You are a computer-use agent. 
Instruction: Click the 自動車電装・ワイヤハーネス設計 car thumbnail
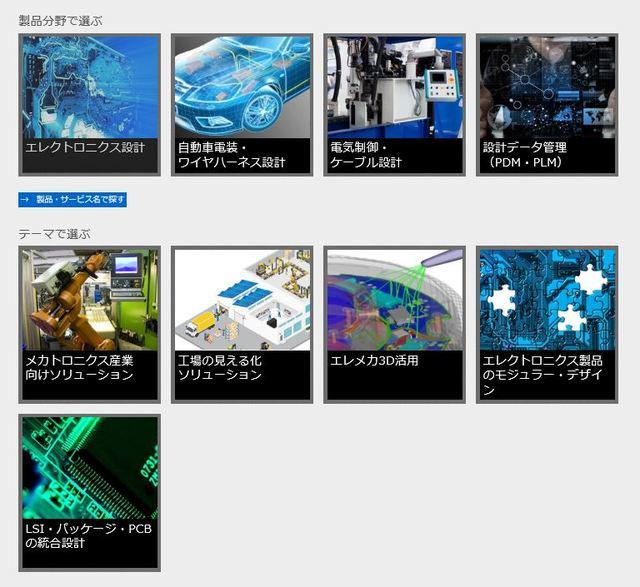coord(242,87)
